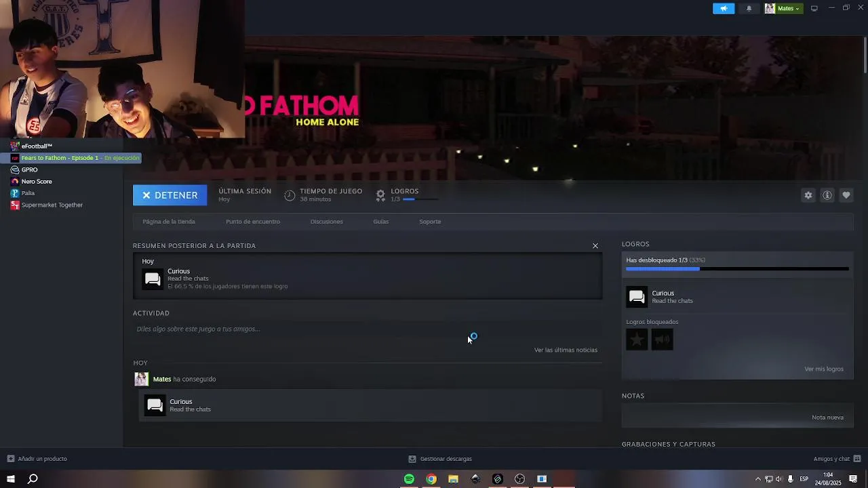Open the Soporte tab
Image resolution: width=868 pixels, height=488 pixels.
coord(430,222)
